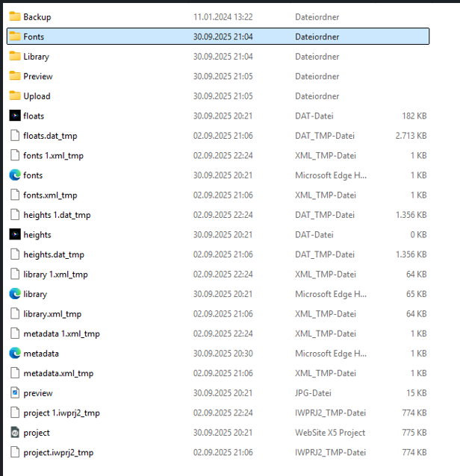The height and width of the screenshot is (476, 460).
Task: Click the Edge icon of fonts file
Action: 15,175
